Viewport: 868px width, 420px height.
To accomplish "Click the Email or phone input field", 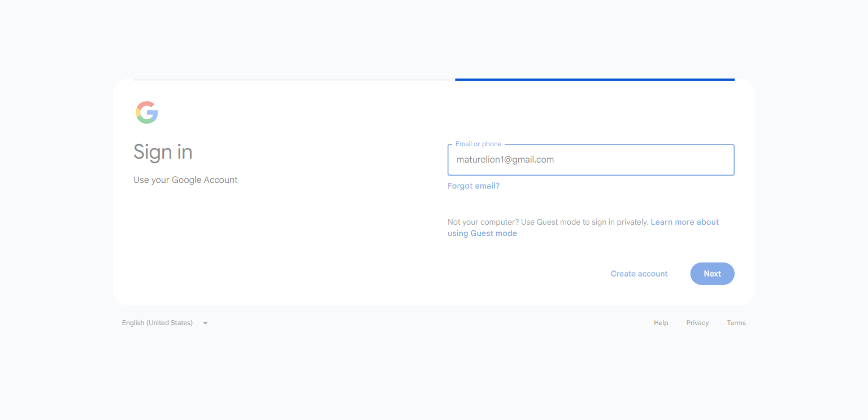I will coord(591,160).
